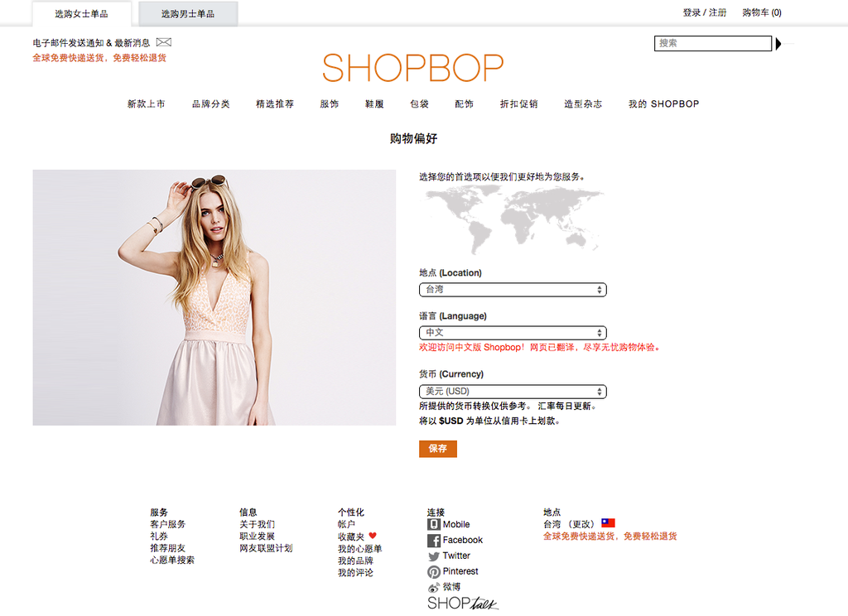848x616 pixels.
Task: Open the 地点 (Location) dropdown
Action: coord(513,290)
